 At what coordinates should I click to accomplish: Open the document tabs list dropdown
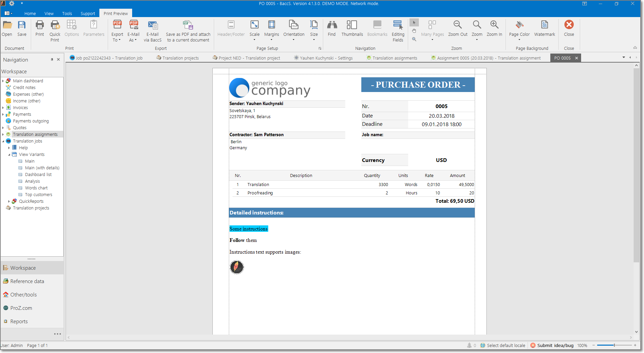(624, 58)
